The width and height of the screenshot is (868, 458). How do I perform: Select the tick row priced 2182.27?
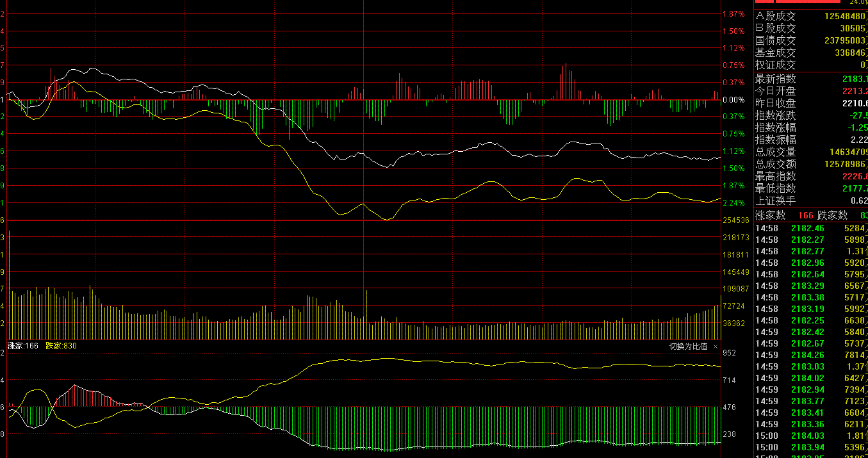pos(812,240)
